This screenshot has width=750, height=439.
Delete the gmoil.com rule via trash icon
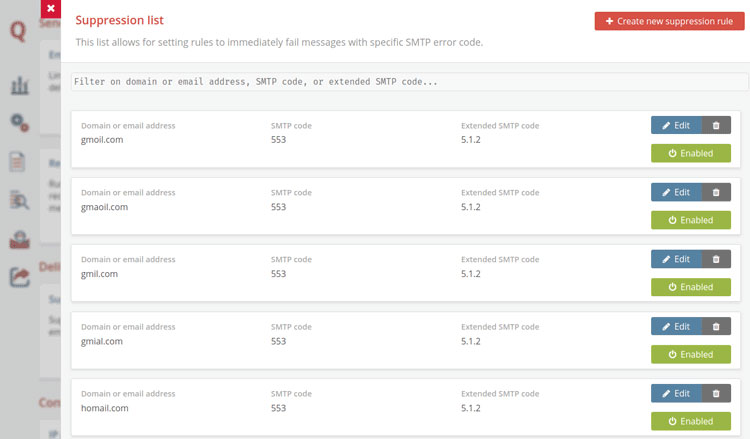click(x=716, y=125)
